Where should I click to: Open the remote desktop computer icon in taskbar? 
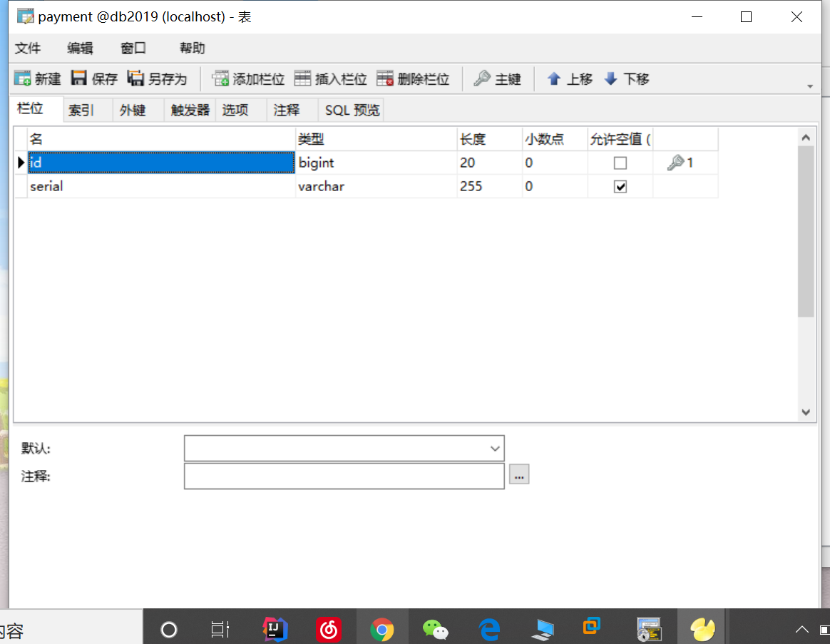[x=543, y=630]
